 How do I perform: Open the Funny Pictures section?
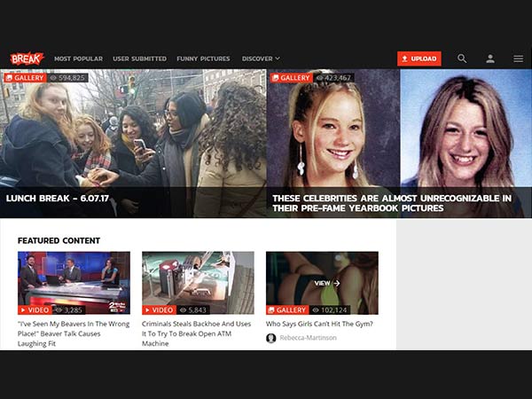tap(203, 59)
